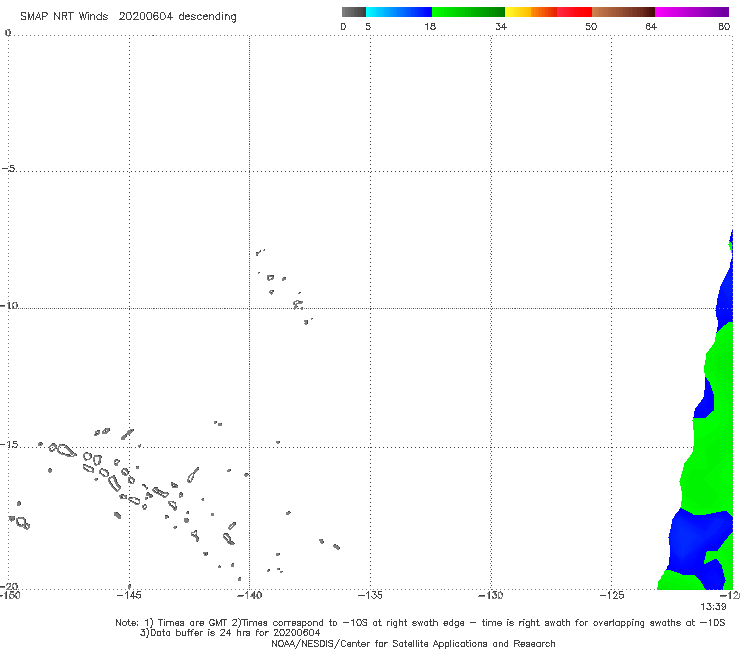Click the longitude label '-145'
740x650 pixels.
pos(129,595)
